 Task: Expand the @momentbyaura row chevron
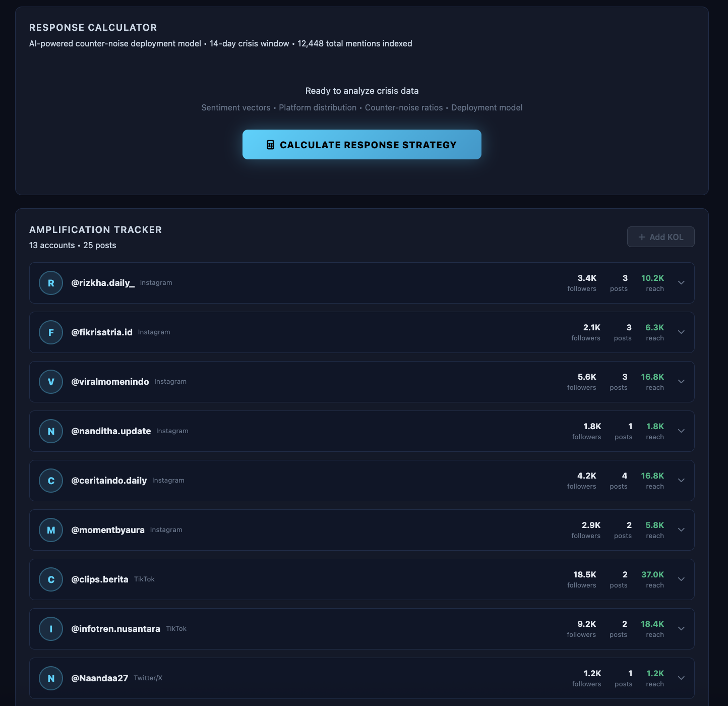681,530
